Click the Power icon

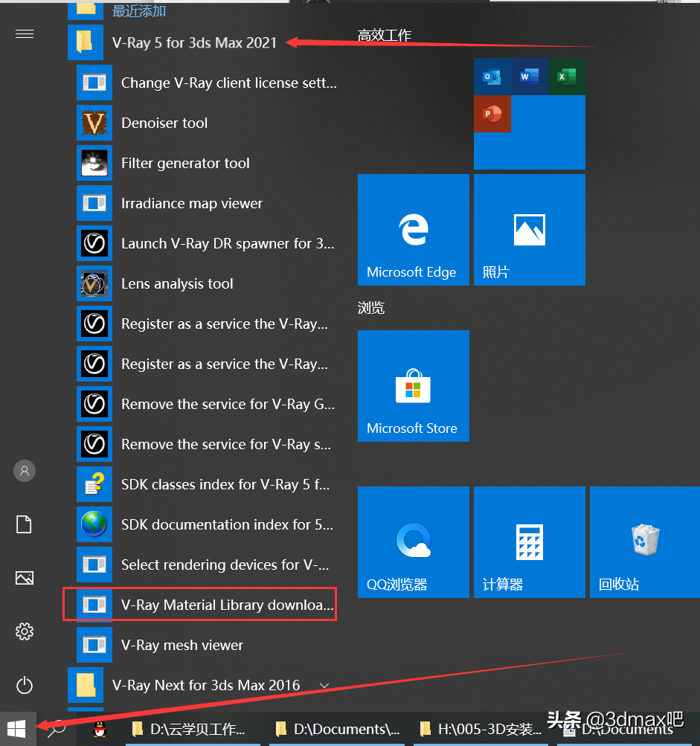point(25,686)
